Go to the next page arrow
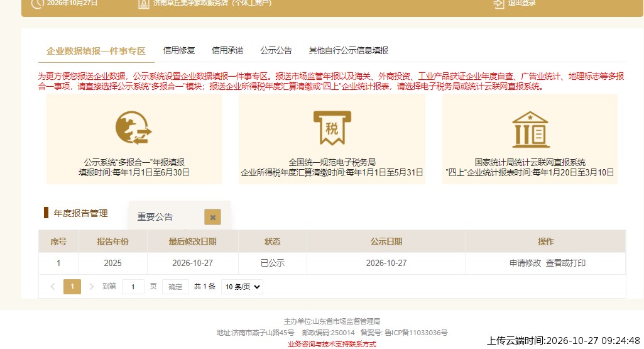 91,287
